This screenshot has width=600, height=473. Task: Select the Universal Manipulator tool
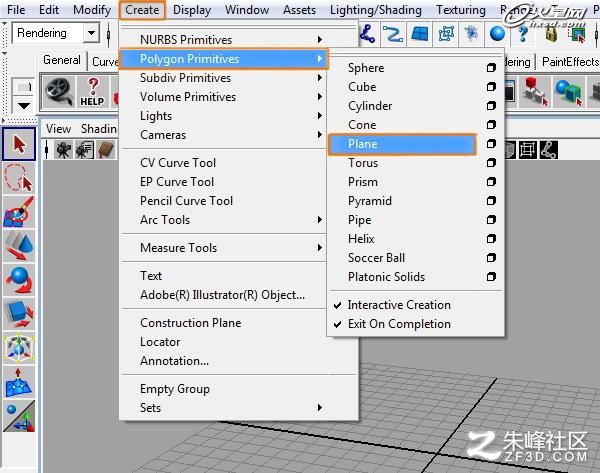tap(19, 348)
